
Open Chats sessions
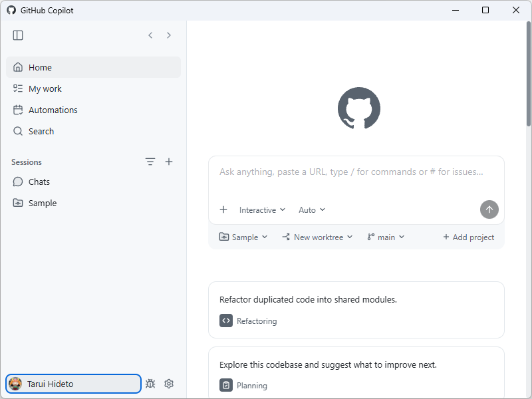pos(93,182)
